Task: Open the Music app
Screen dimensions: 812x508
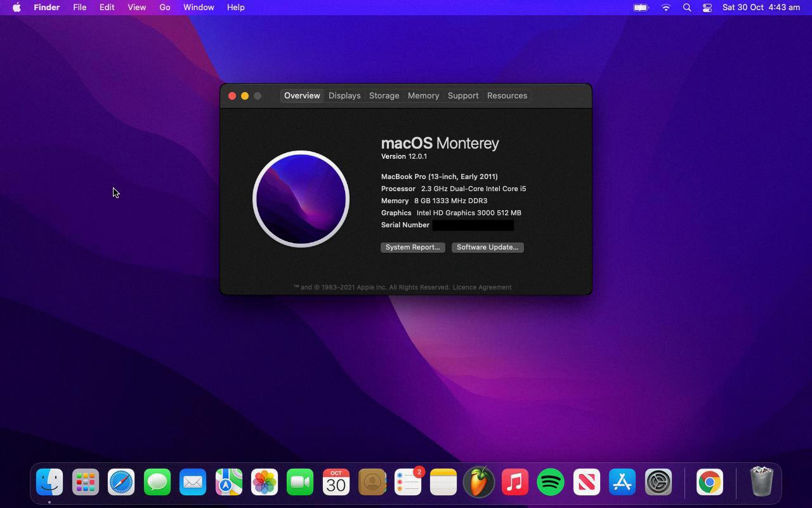Action: (x=514, y=483)
